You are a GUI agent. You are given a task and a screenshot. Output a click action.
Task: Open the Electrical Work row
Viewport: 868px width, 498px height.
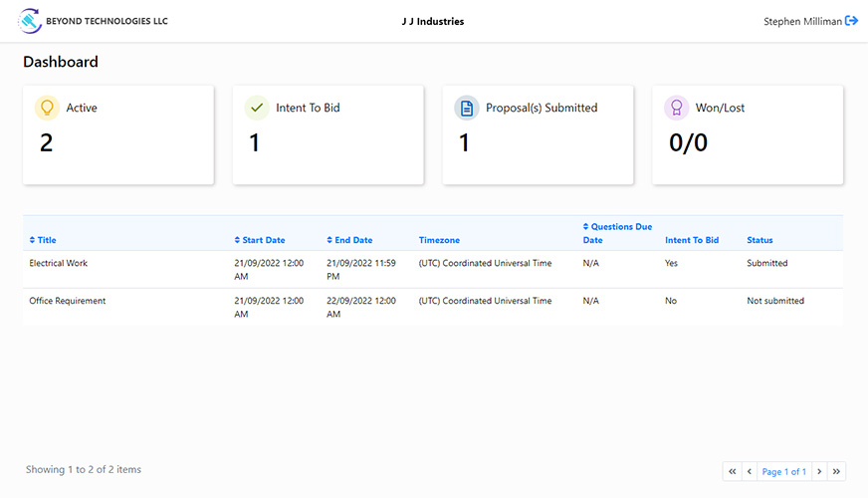tap(59, 263)
